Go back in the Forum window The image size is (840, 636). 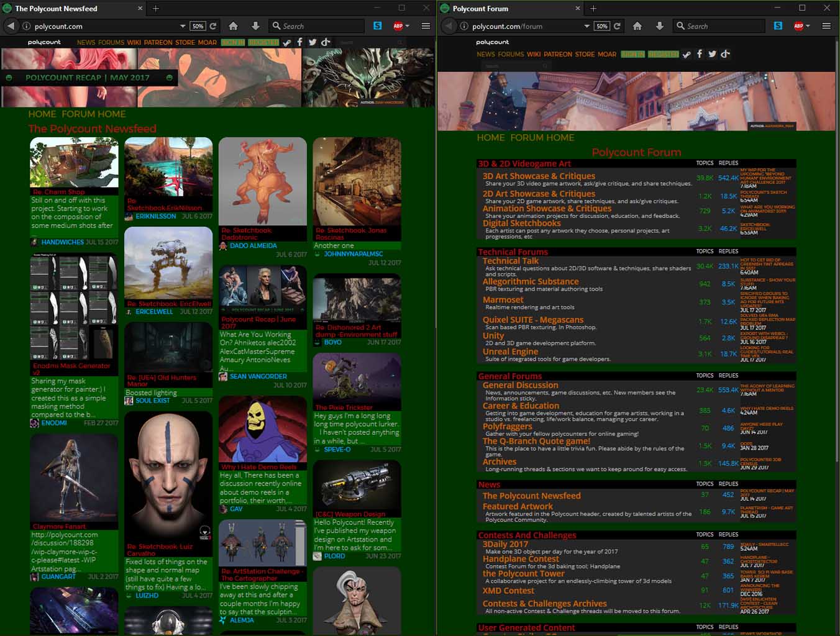pyautogui.click(x=448, y=26)
